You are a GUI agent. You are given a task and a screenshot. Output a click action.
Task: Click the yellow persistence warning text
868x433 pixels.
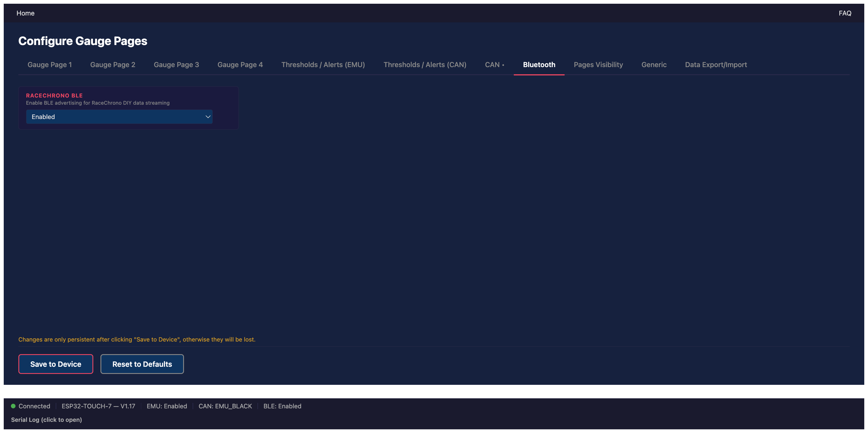[137, 340]
